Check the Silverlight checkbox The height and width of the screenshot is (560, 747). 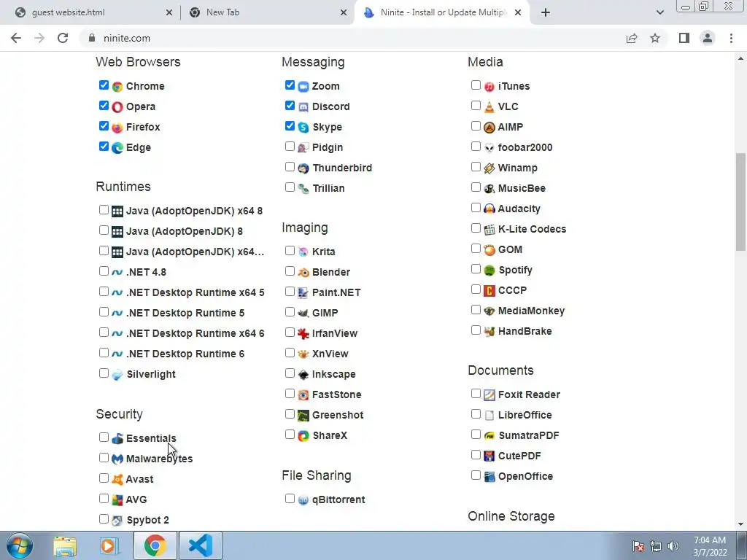click(104, 373)
